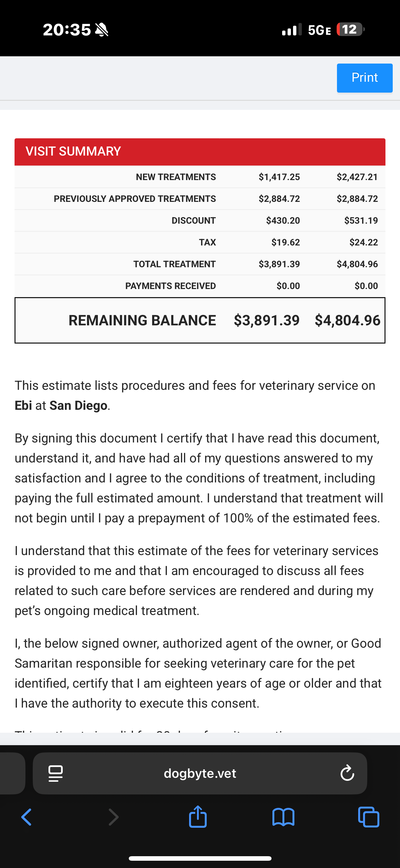Switch to the adjacent tab at left edge
Image resolution: width=400 pixels, height=868 pixels.
[x=12, y=773]
